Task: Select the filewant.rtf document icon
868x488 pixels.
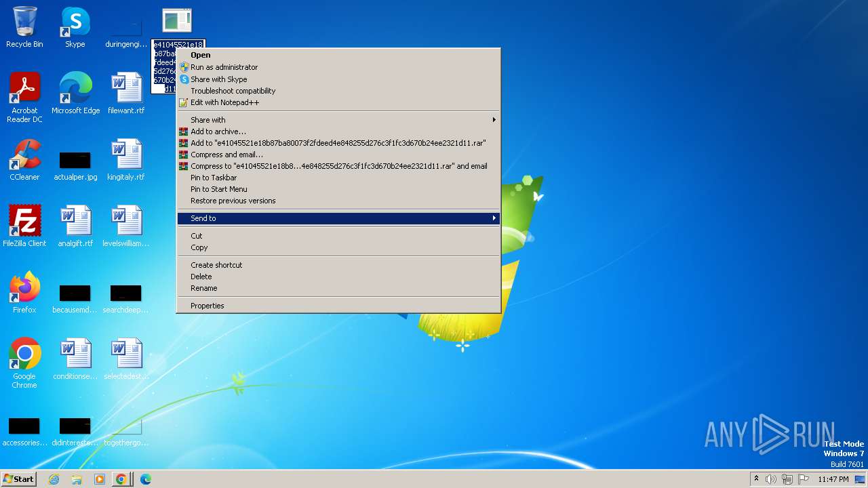Action: point(126,93)
